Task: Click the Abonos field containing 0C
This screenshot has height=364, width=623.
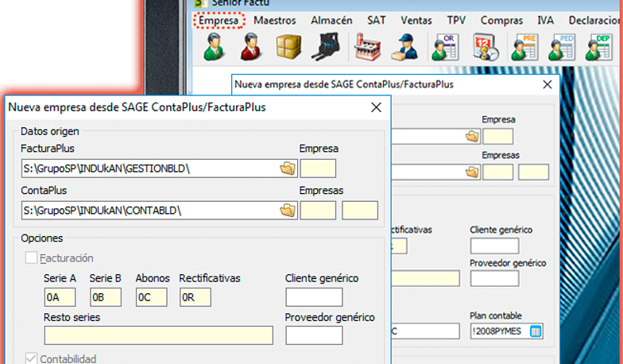Action: 151,297
